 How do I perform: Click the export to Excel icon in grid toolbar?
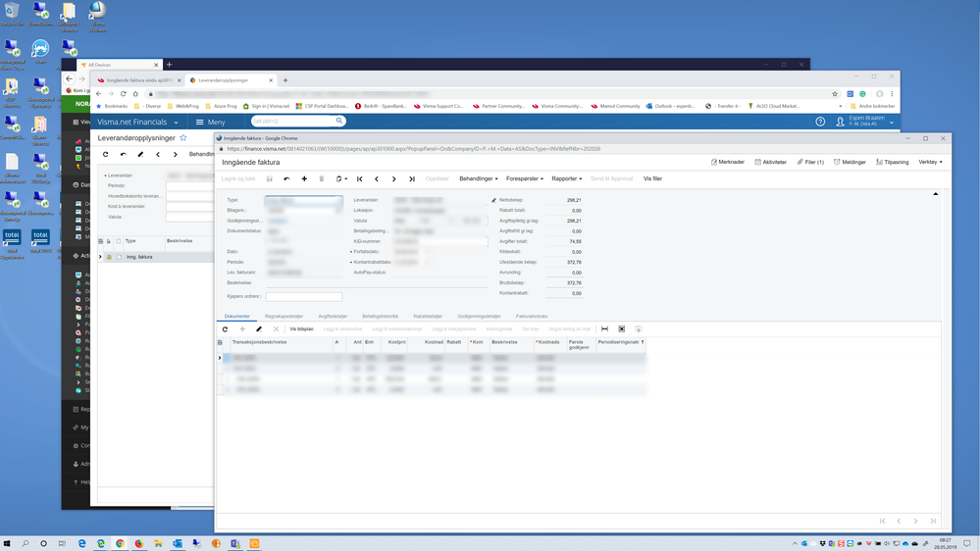[x=621, y=329]
